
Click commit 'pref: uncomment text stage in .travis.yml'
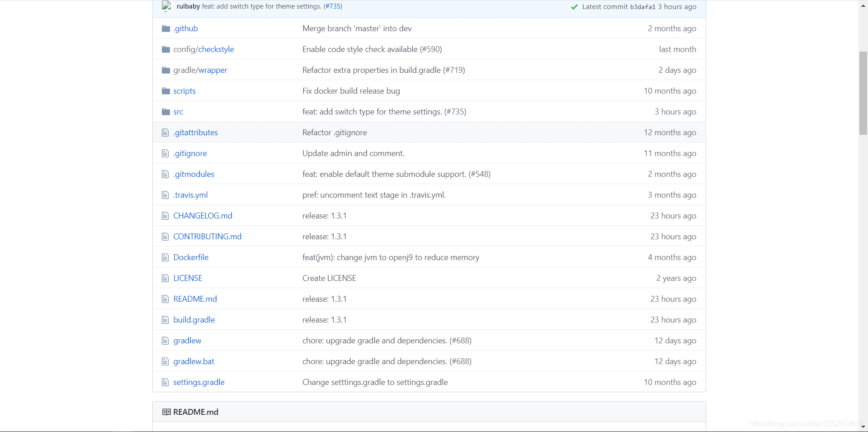tap(374, 195)
